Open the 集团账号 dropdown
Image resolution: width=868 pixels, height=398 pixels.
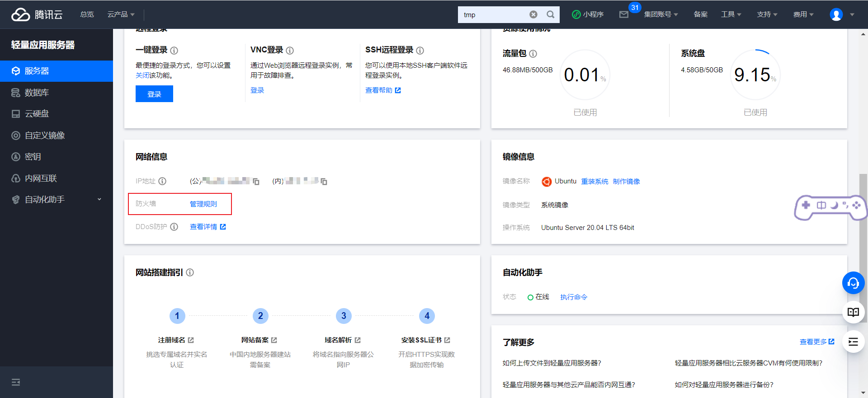[x=661, y=14]
